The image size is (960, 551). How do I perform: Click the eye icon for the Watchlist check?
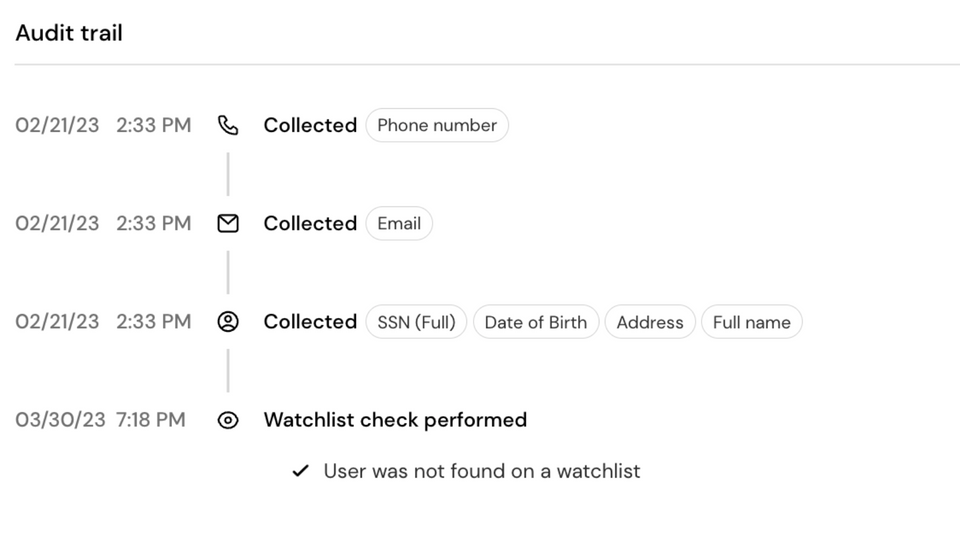(x=228, y=420)
